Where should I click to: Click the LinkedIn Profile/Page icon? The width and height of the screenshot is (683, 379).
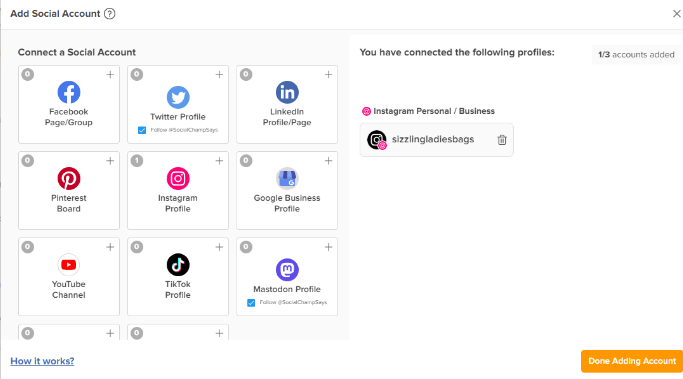(287, 92)
